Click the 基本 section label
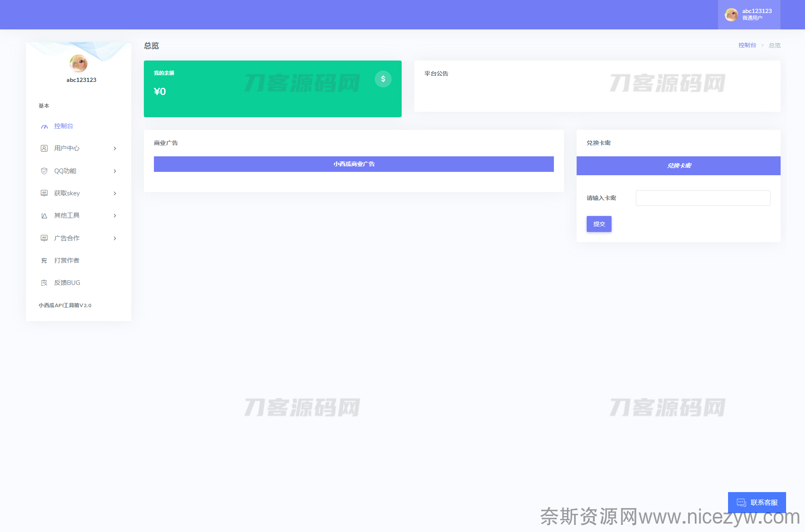This screenshot has width=805, height=532. pos(44,106)
